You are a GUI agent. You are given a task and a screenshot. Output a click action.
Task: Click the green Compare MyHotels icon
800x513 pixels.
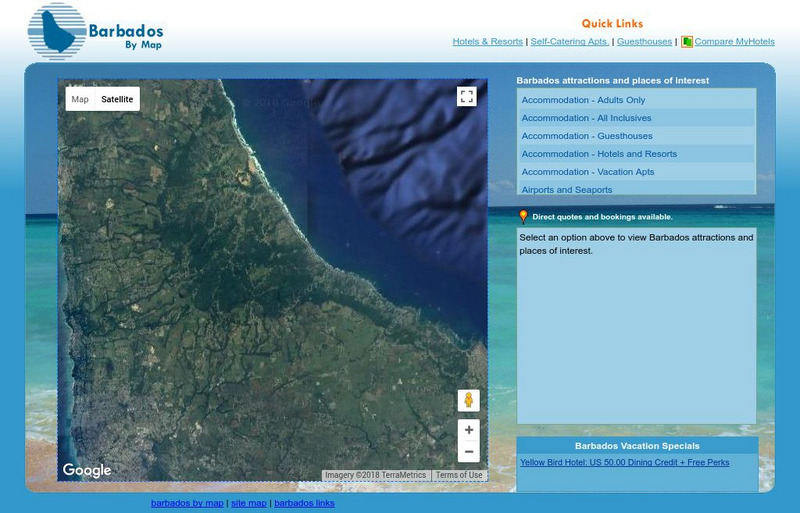tap(687, 42)
